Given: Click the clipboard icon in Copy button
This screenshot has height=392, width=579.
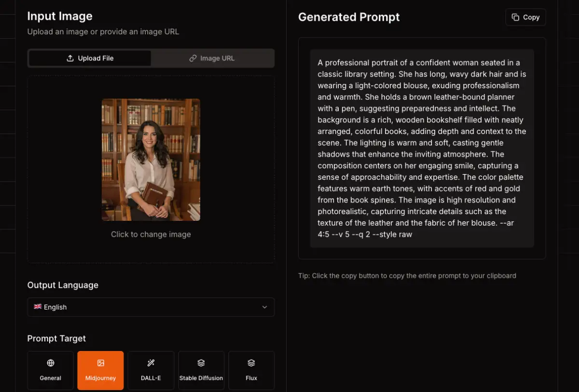Looking at the screenshot, I should pos(515,17).
